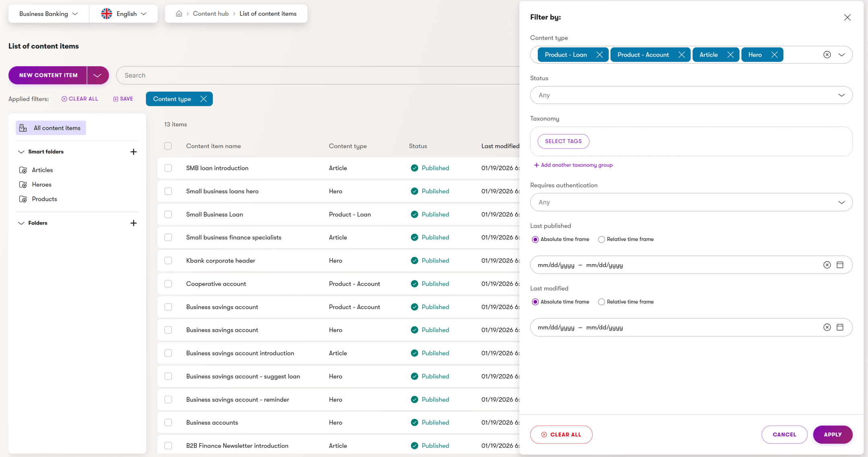Click the Heroes smart folder icon
Viewport: 868px width, 457px height.
coord(23,184)
